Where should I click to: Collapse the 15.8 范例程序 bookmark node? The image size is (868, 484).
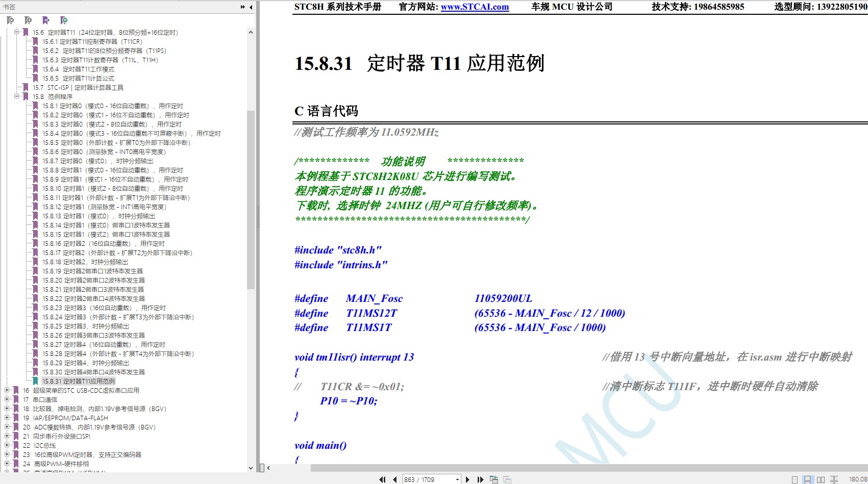[17, 96]
